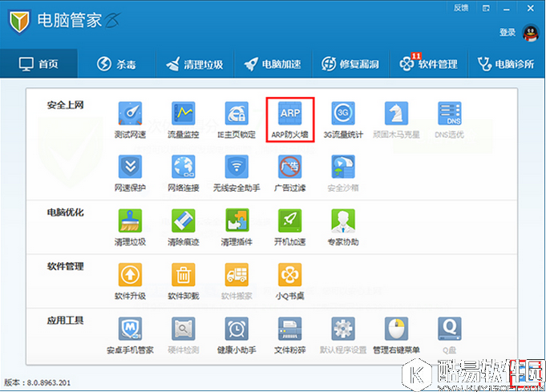546x392 pixels.
Task: Open the 软件搬家 truck tool
Action: tap(237, 281)
